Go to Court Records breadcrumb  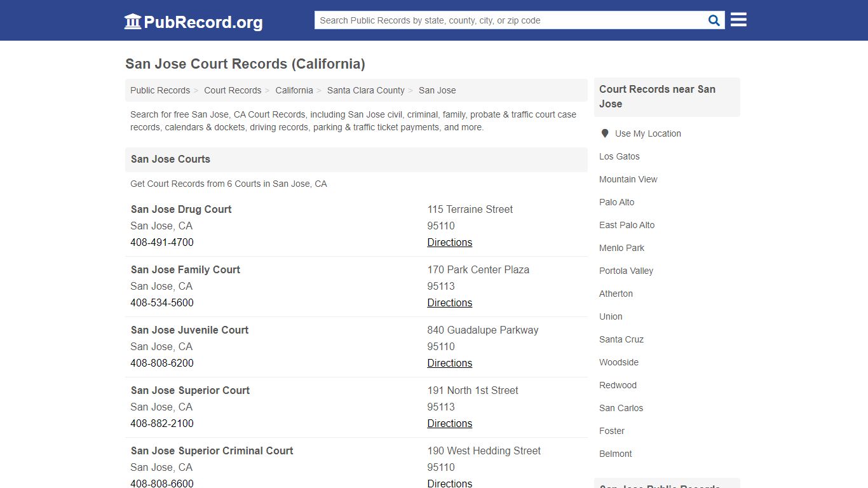(x=233, y=90)
